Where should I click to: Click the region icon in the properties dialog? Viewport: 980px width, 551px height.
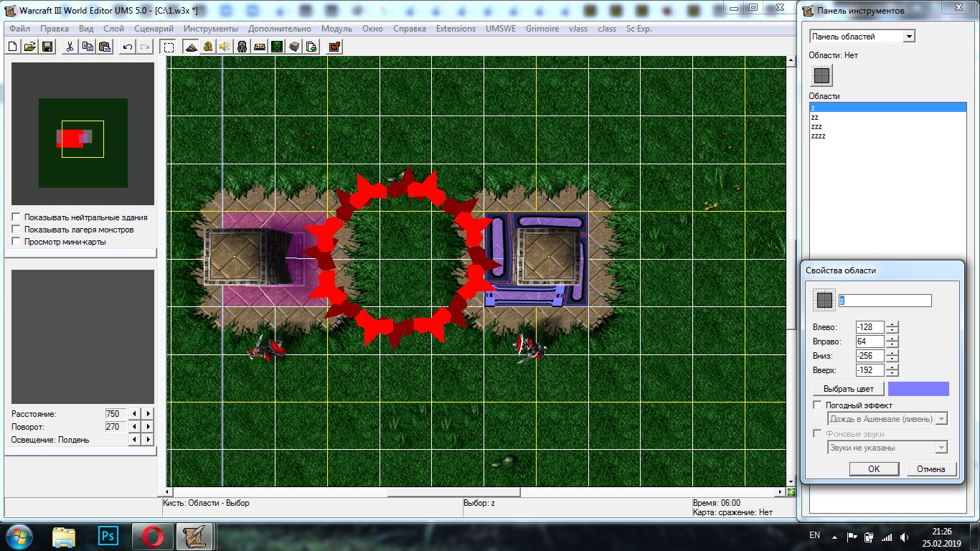824,301
